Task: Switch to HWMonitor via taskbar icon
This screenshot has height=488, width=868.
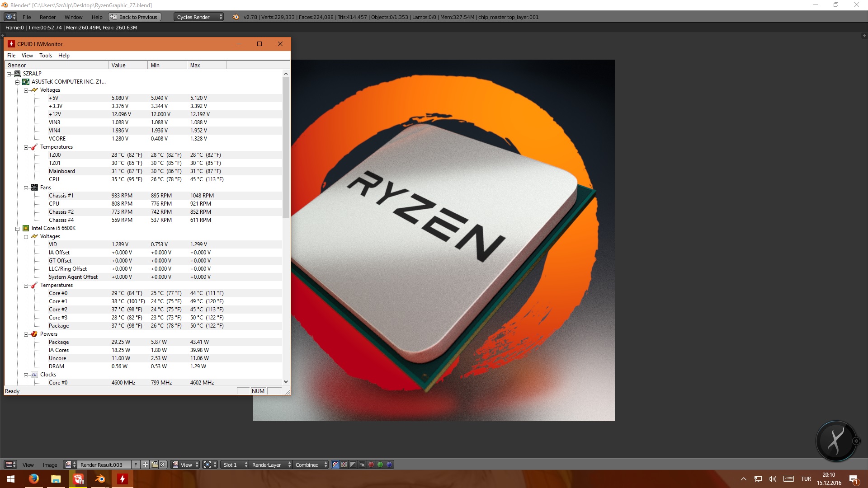Action: (x=122, y=479)
